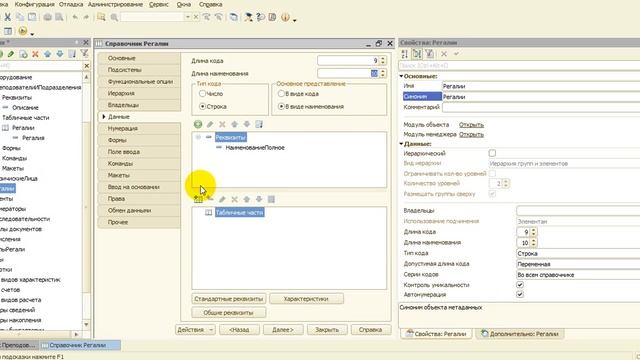Open Модуль объекта via Открыть link

(471, 124)
